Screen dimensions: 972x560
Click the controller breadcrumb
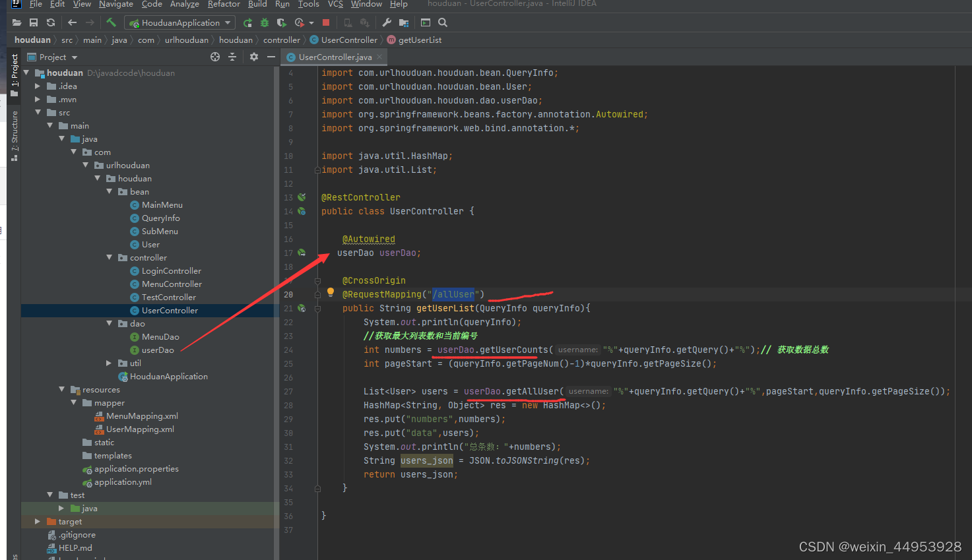282,40
